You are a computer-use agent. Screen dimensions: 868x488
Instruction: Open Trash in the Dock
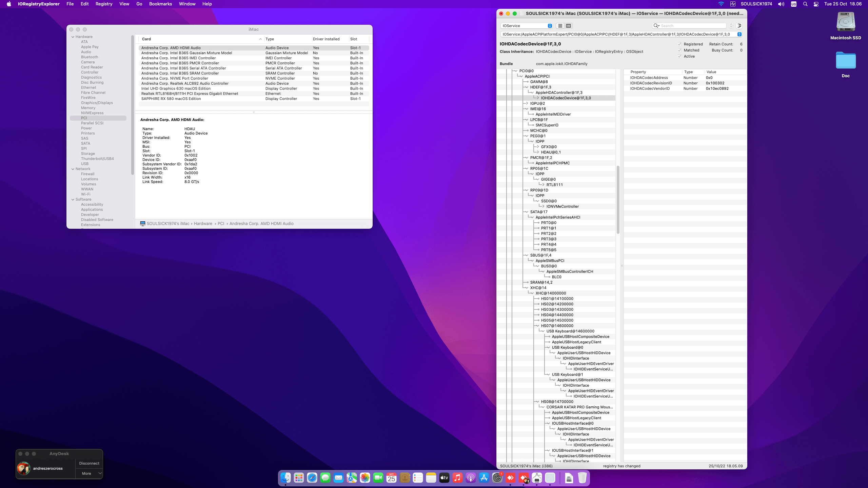[582, 478]
